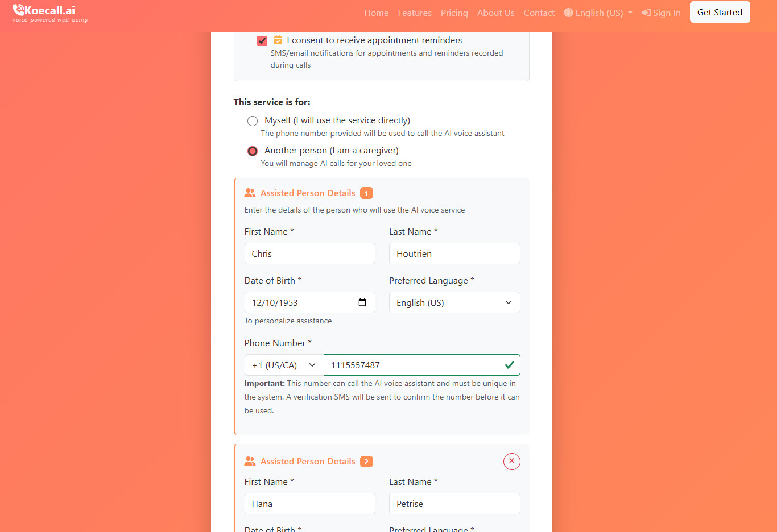
Task: Uncheck the appointment reminders consent checkbox
Action: coord(262,40)
